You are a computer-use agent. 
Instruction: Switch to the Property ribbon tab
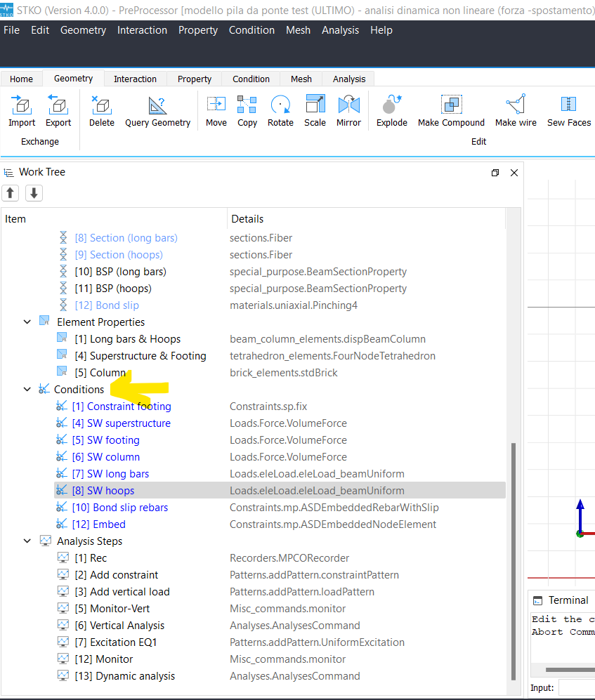click(x=195, y=79)
